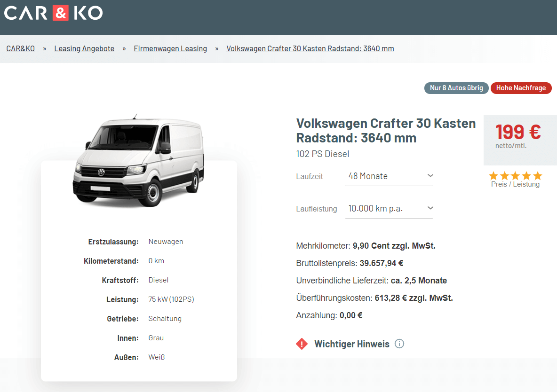Click the CAR & KO logo
The height and width of the screenshot is (392, 557).
click(54, 13)
